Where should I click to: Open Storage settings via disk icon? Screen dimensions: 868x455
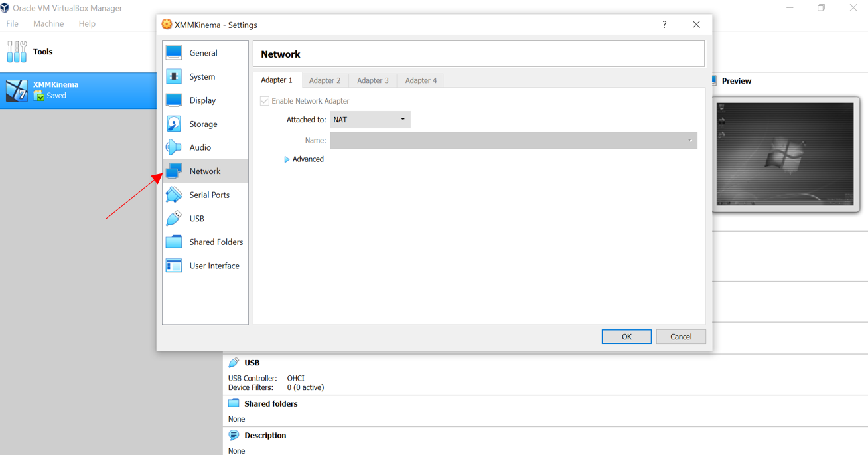174,124
